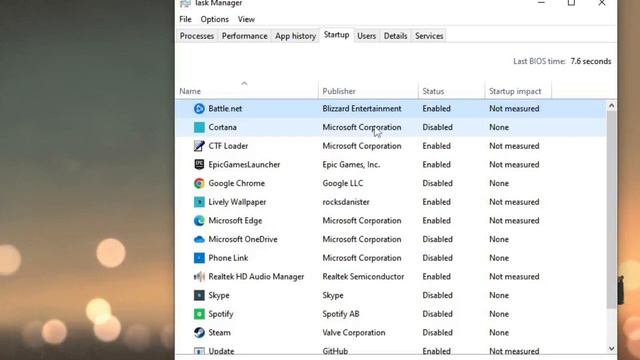Open the View menu

(246, 19)
